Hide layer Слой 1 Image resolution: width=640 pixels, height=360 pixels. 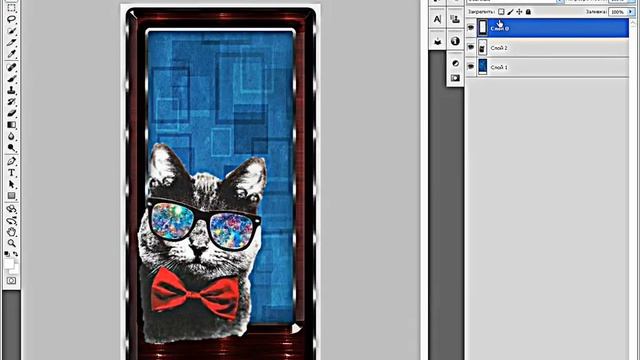(x=471, y=67)
